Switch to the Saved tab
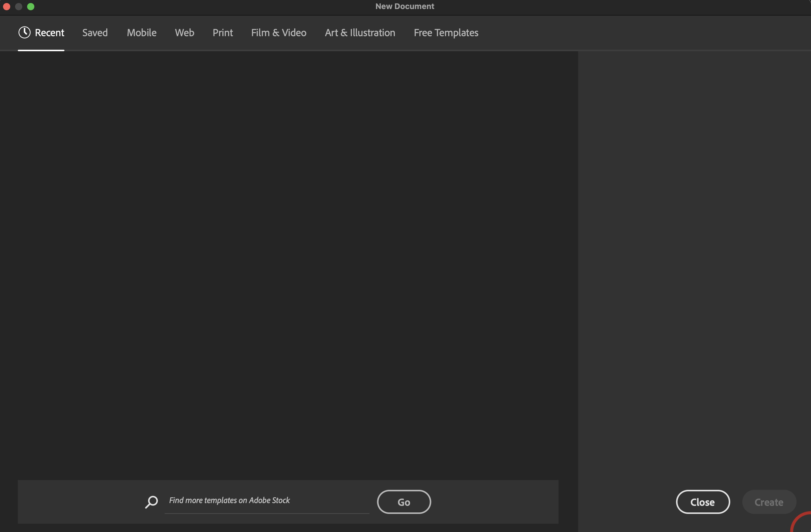The image size is (811, 532). point(95,33)
